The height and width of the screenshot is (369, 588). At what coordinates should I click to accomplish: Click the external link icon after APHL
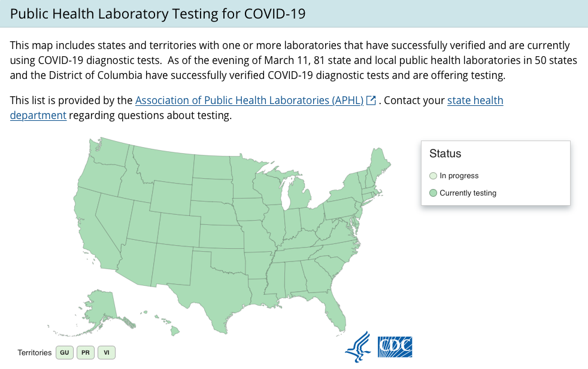371,100
